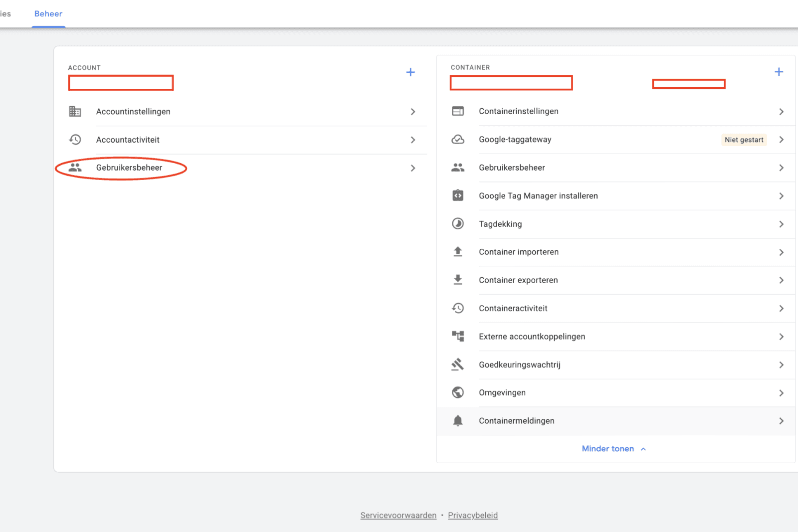
Task: Expand chevron on account Gebruikersbeheer row
Action: 413,168
